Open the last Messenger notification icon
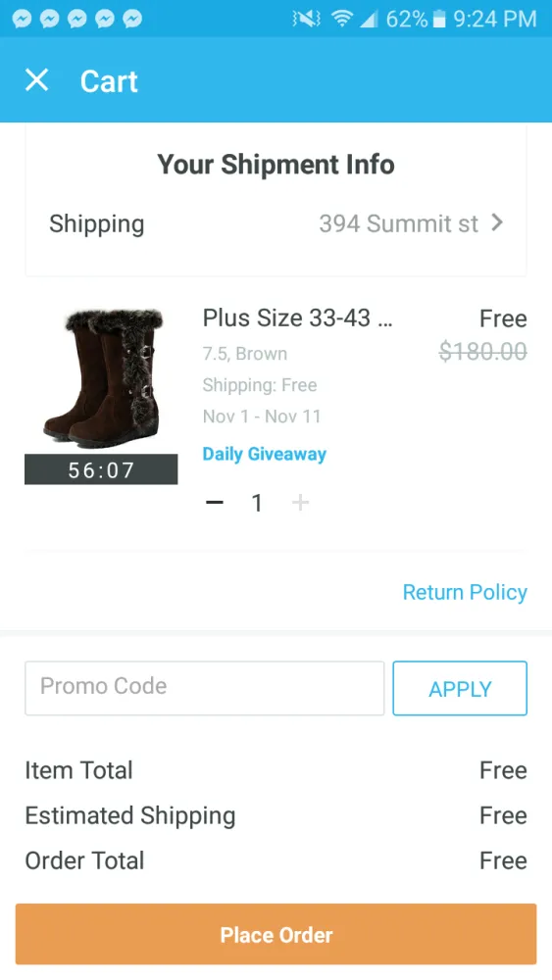552x980 pixels. [x=132, y=19]
